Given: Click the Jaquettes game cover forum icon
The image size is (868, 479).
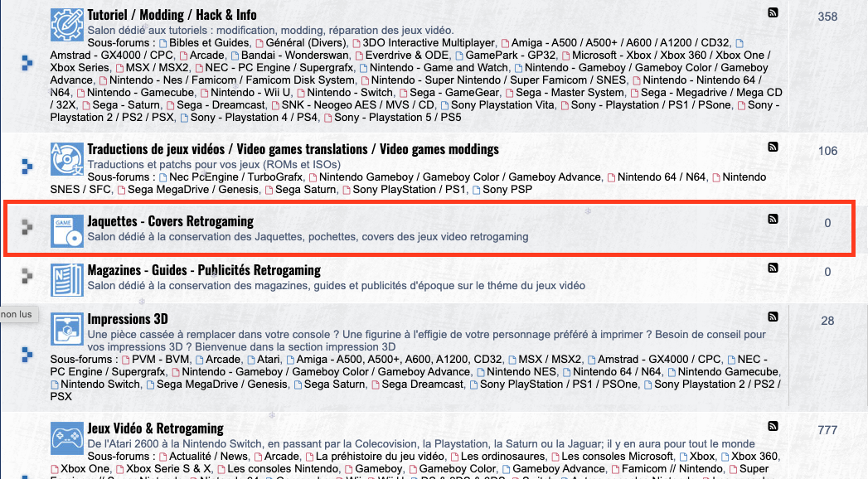Looking at the screenshot, I should coord(67,230).
